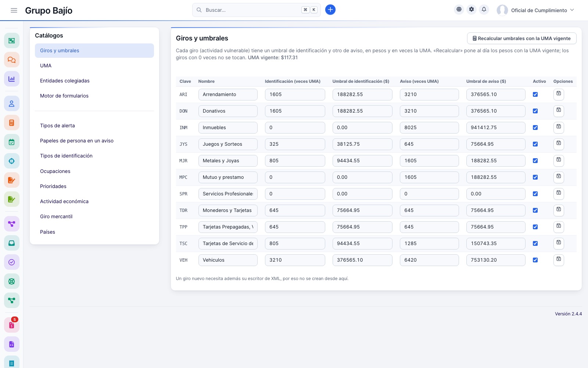Toggle Activo for Juegos y Sorteos

[x=535, y=144]
